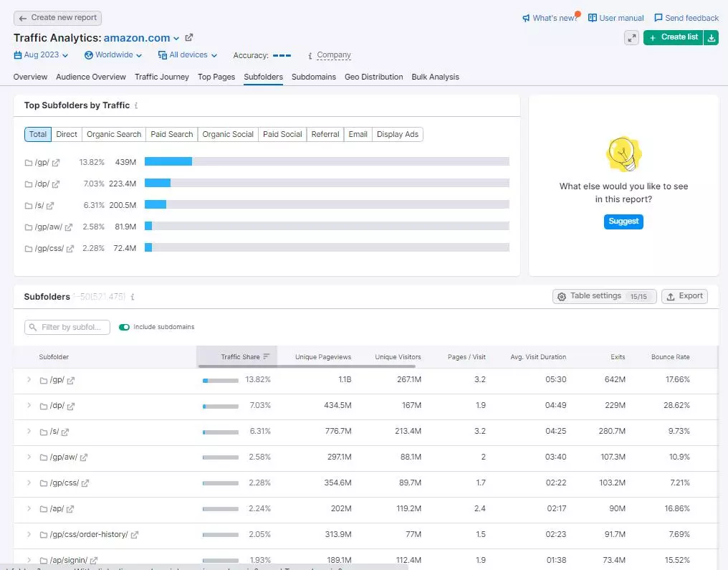Viewport: 728px width, 570px height.
Task: Toggle the Include subdomains switch
Action: 124,327
